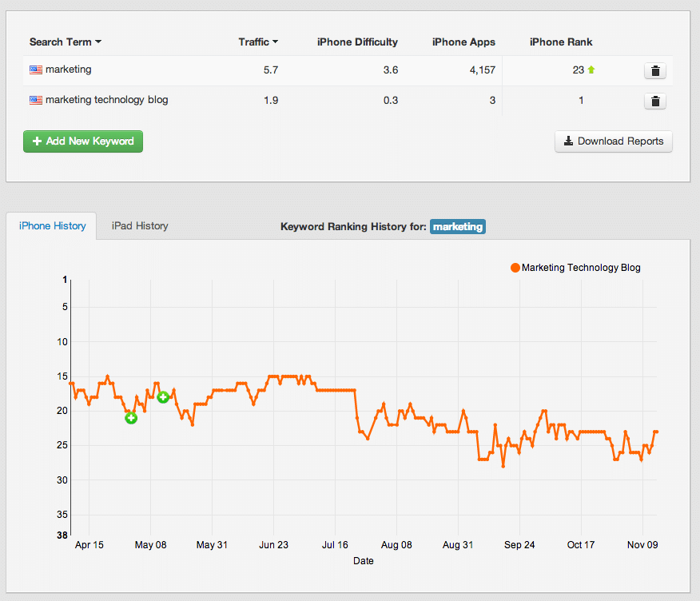Click the iPhone Apps column header

[x=463, y=42]
